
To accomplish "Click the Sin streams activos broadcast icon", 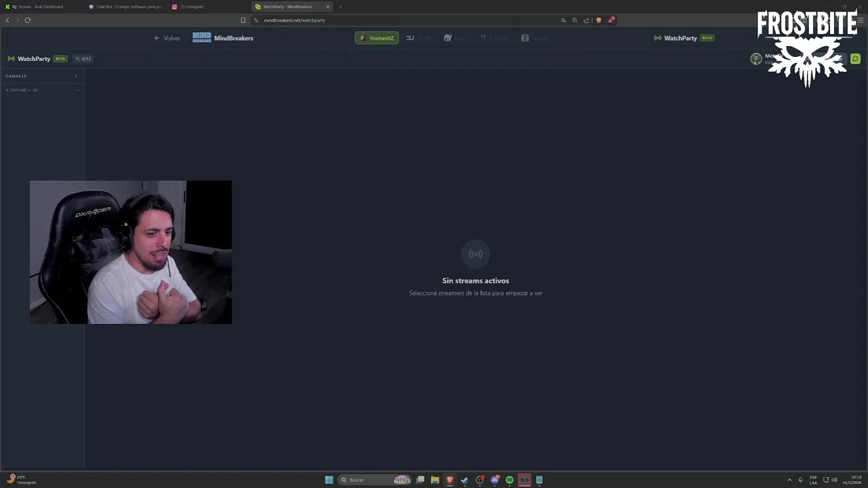I will pos(475,254).
